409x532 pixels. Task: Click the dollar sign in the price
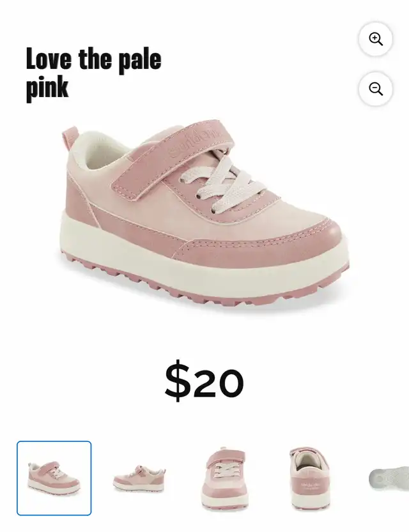177,381
